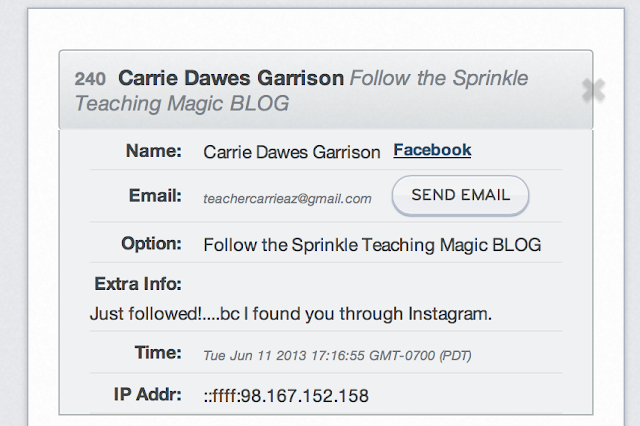
Task: Close the entry details popup
Action: click(x=593, y=91)
